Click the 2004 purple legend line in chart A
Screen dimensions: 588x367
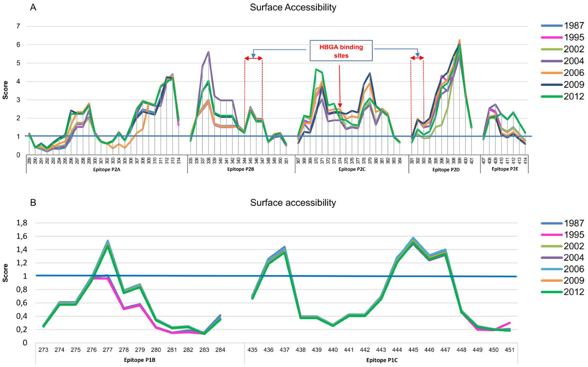[552, 61]
